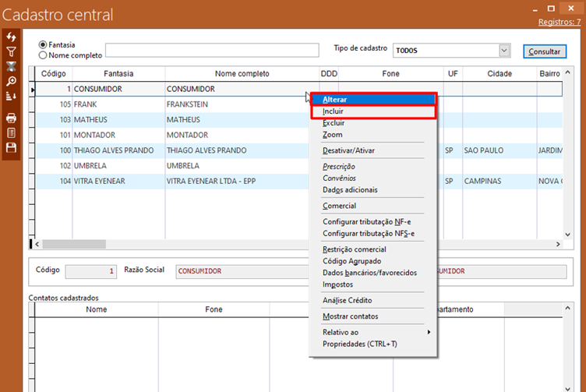
Task: Click the refresh arrows icon in sidebar
Action: [11, 37]
